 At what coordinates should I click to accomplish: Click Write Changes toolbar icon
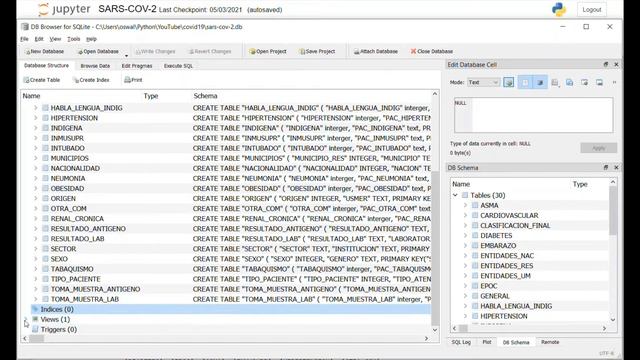point(138,52)
